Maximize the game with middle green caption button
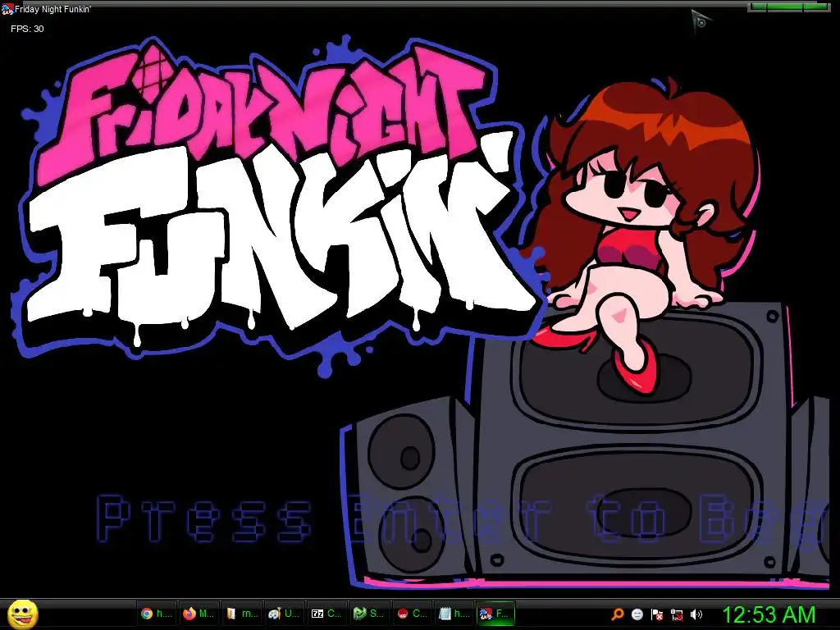Screen dimensions: 840x630 click(x=785, y=7)
